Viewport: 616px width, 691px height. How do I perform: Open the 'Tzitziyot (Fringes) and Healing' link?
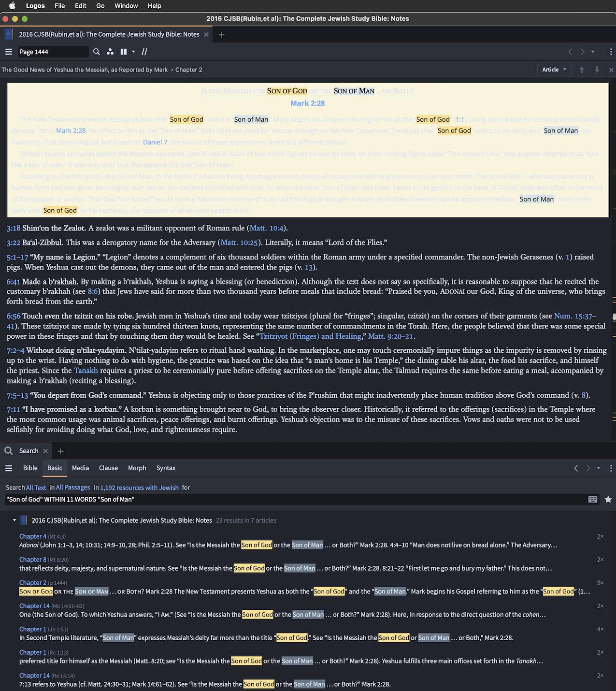[x=311, y=336]
